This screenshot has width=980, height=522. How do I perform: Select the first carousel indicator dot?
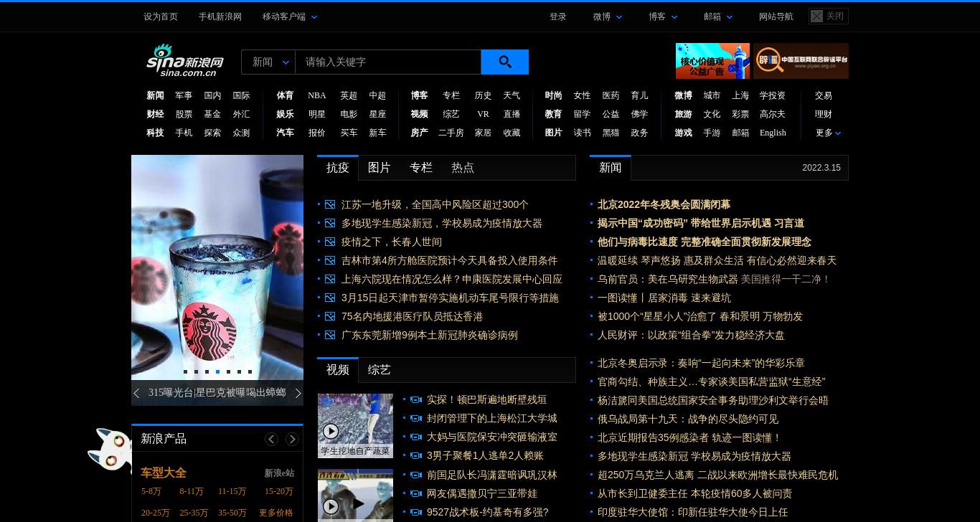click(185, 371)
